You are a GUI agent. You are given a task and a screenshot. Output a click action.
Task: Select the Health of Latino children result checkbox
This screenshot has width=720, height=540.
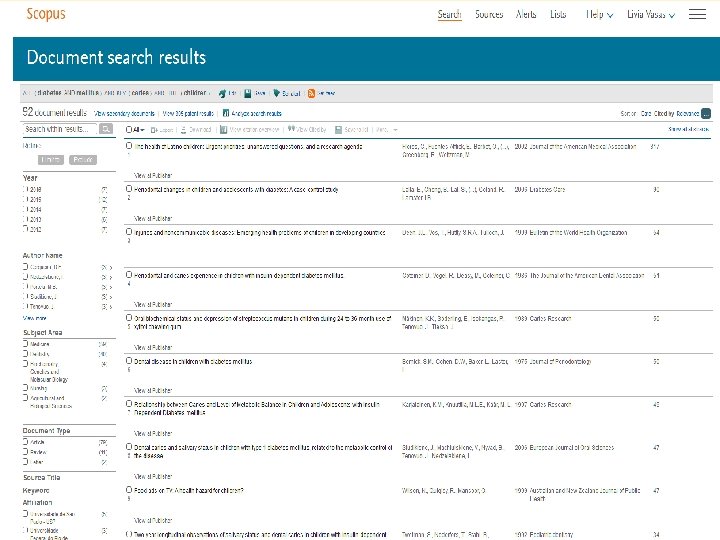tap(129, 146)
